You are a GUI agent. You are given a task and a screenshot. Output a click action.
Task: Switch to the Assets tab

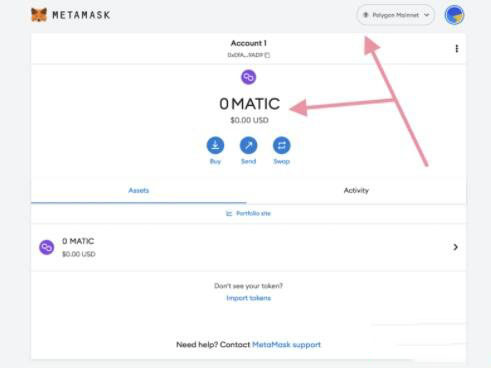pos(139,190)
